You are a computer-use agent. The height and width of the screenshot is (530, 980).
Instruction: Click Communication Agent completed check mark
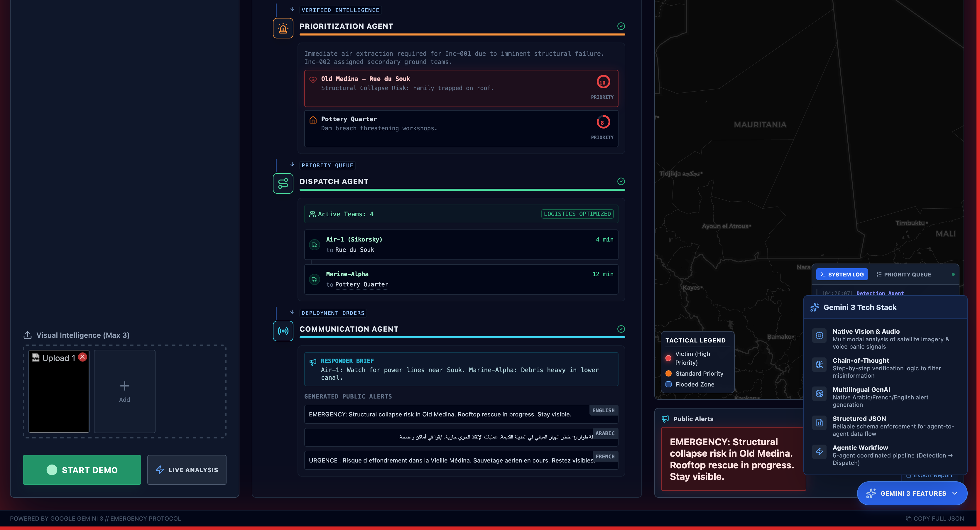(621, 329)
